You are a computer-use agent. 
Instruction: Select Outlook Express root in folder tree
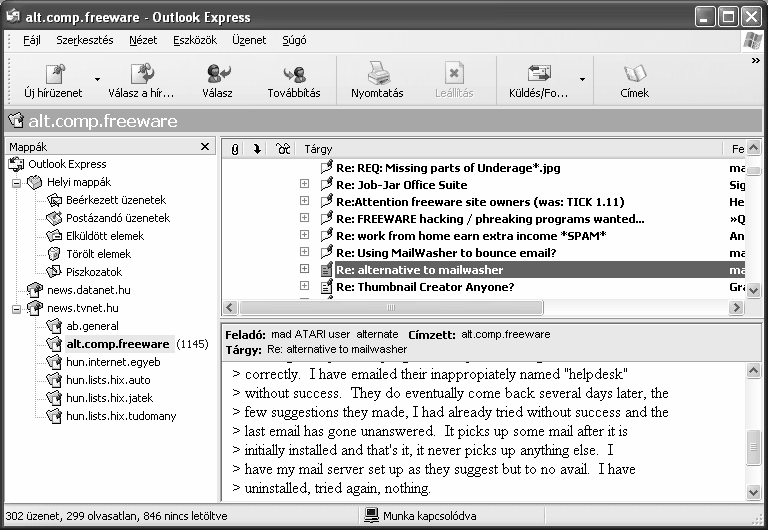(67, 164)
